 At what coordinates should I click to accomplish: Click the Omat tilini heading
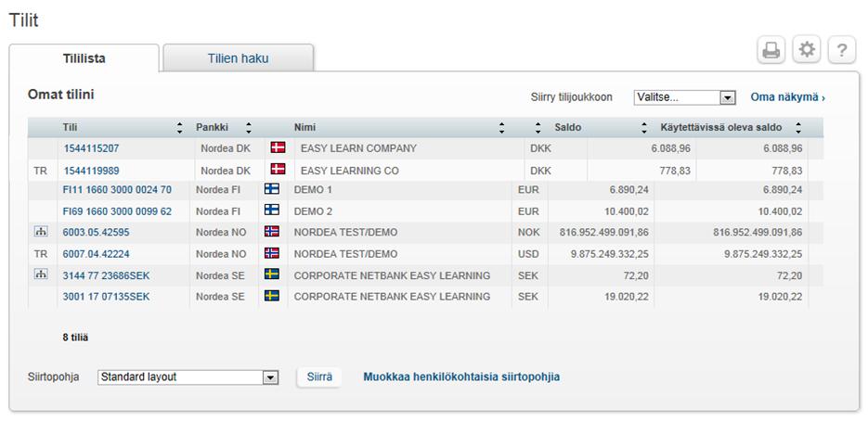click(61, 95)
